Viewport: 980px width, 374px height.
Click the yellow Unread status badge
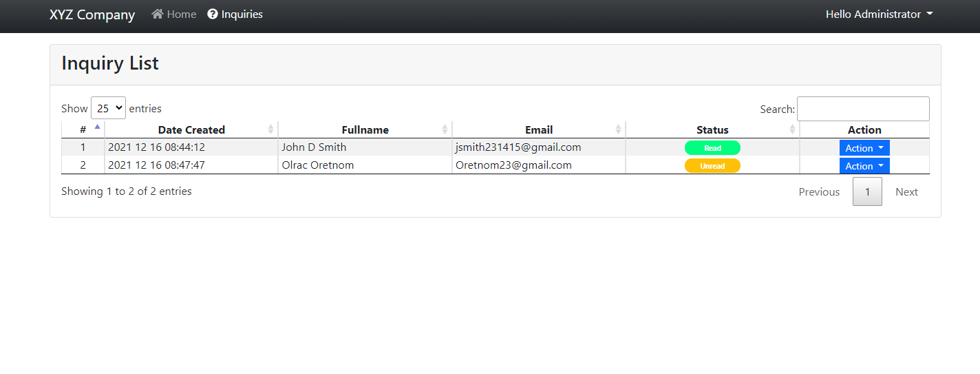[x=712, y=166]
